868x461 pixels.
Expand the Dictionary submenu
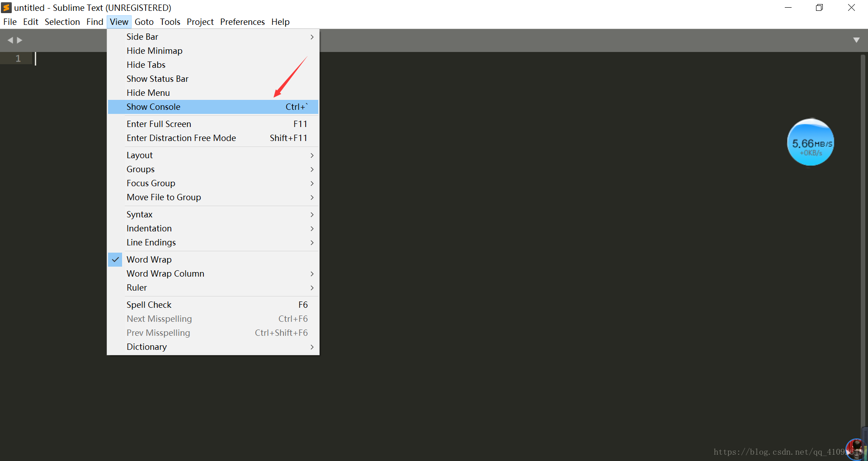[x=213, y=347]
